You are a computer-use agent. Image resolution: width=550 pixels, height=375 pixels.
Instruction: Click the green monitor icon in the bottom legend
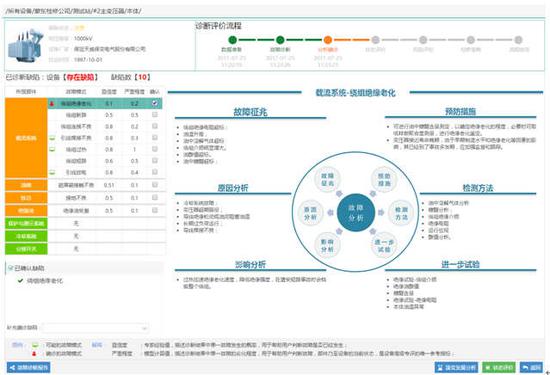pyautogui.click(x=35, y=345)
